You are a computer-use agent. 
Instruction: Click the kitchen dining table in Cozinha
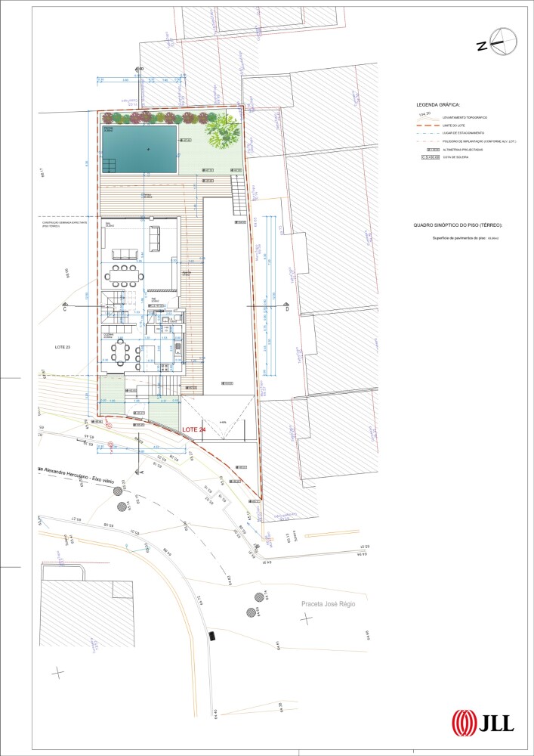[123, 352]
